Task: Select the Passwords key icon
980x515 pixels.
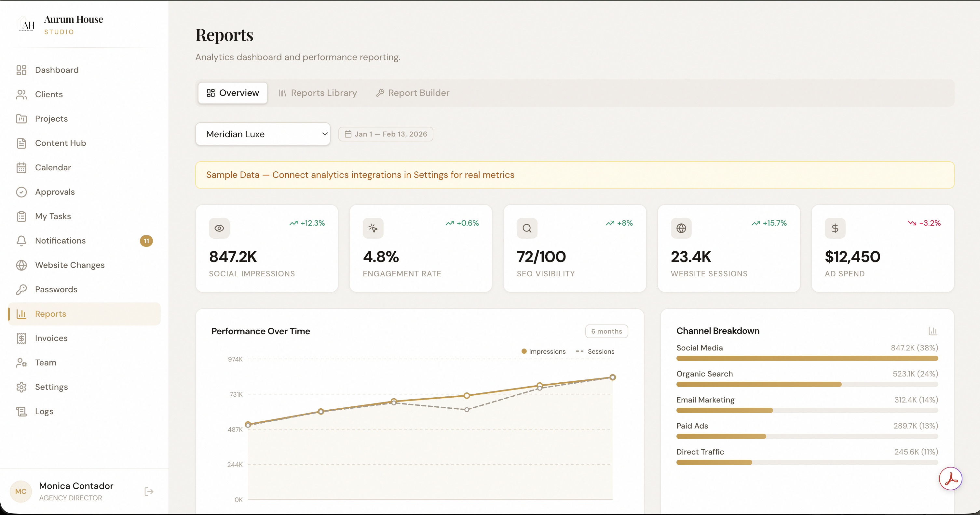Action: click(x=22, y=289)
